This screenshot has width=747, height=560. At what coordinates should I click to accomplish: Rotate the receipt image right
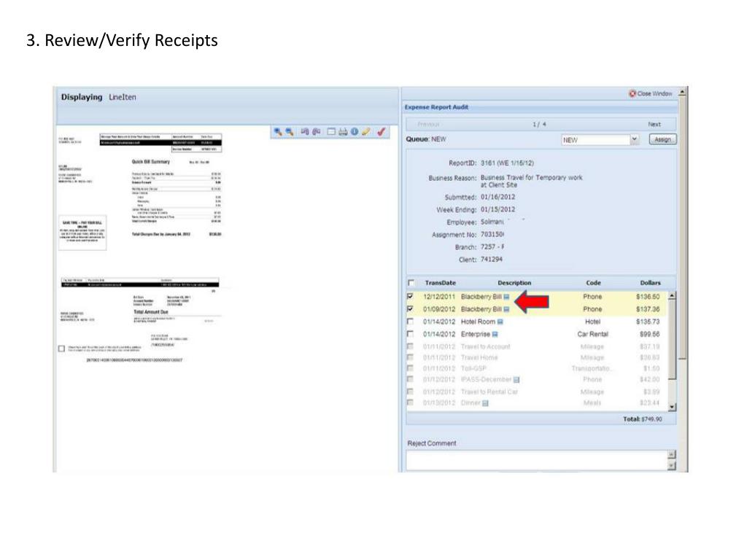click(x=317, y=132)
